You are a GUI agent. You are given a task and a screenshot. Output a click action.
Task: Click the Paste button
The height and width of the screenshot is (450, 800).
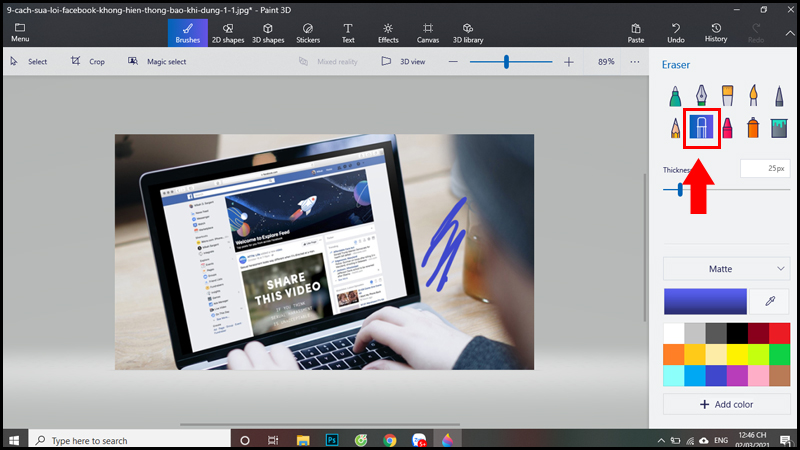coord(636,33)
